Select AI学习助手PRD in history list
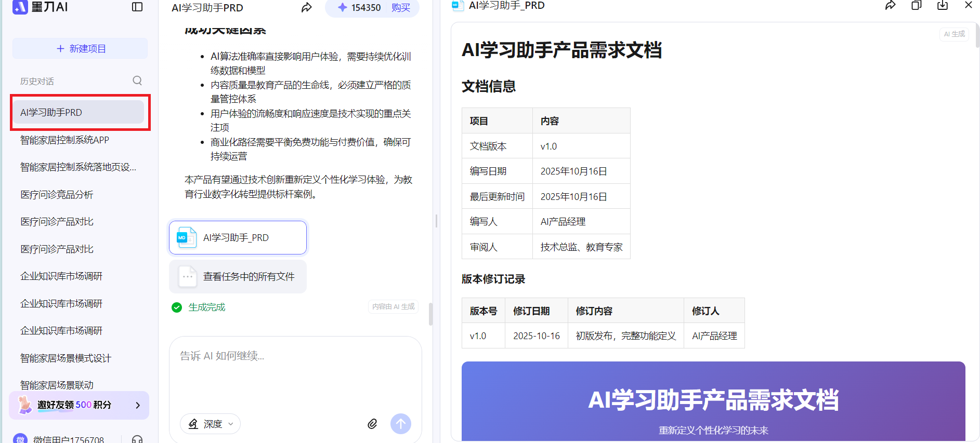Image resolution: width=980 pixels, height=443 pixels. point(79,112)
